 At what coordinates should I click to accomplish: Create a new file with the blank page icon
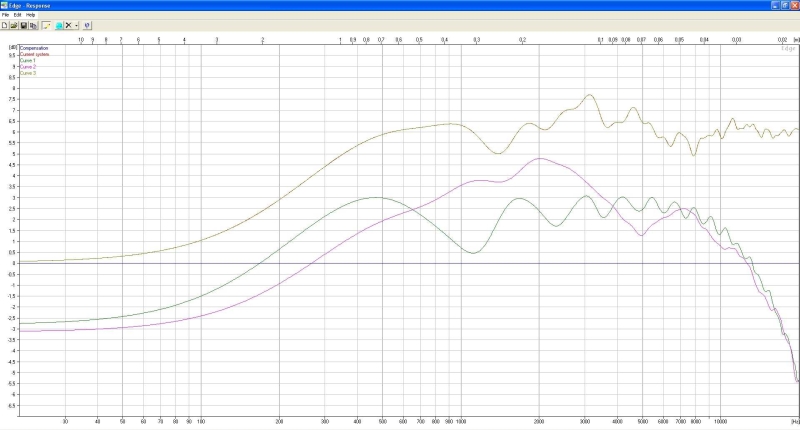tap(5, 25)
